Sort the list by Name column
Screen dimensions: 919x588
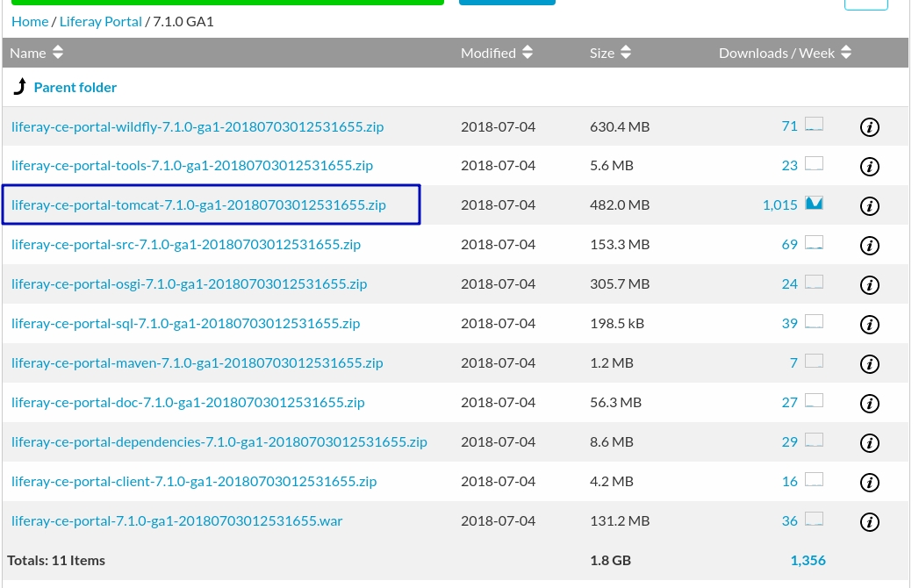36,53
